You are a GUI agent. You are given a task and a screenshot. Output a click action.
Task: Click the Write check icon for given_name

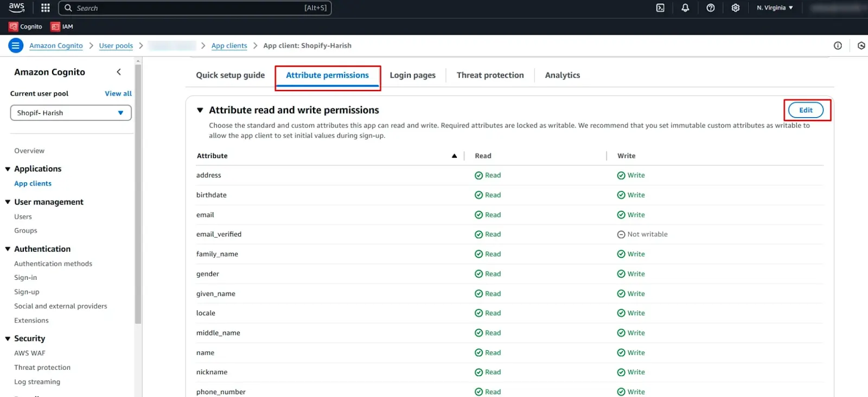pyautogui.click(x=621, y=293)
